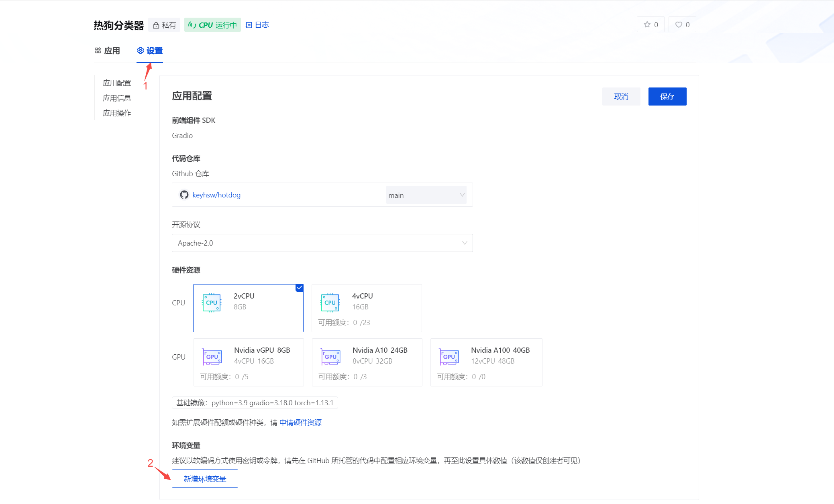Open the 申请硬件资源 link
Viewport: 834px width, 504px height.
point(300,422)
